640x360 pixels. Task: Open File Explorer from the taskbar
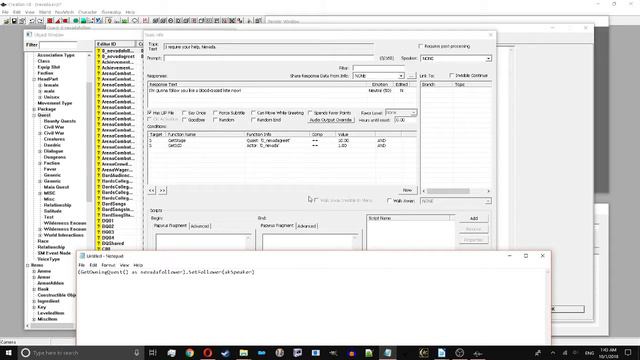[x=244, y=353]
